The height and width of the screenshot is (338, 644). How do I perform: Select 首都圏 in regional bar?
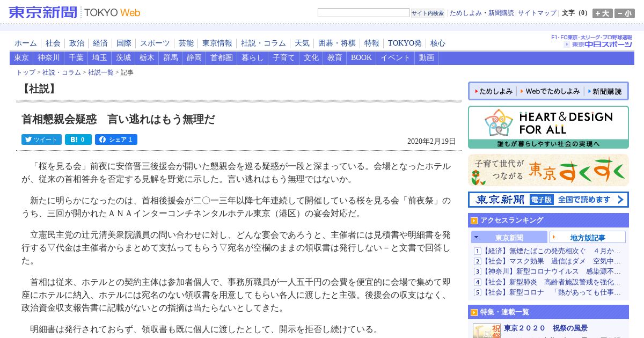(x=222, y=58)
